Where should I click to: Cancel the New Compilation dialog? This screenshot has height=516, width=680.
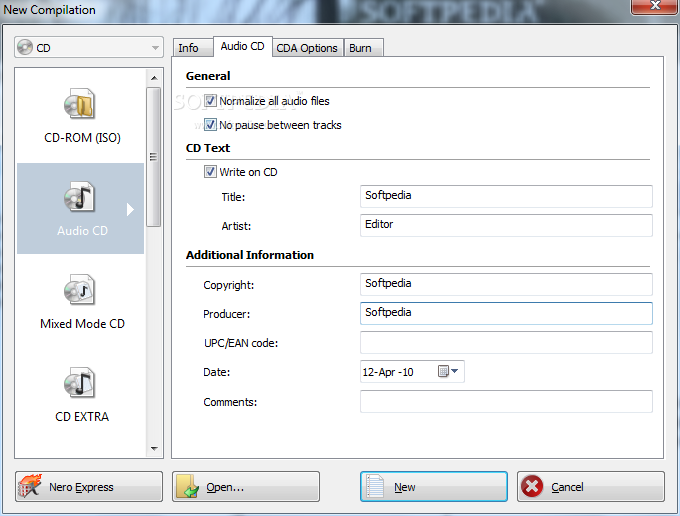(x=591, y=487)
